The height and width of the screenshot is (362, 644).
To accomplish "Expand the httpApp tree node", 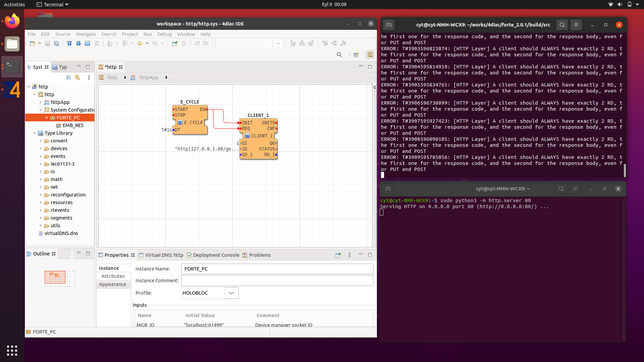I will 41,102.
